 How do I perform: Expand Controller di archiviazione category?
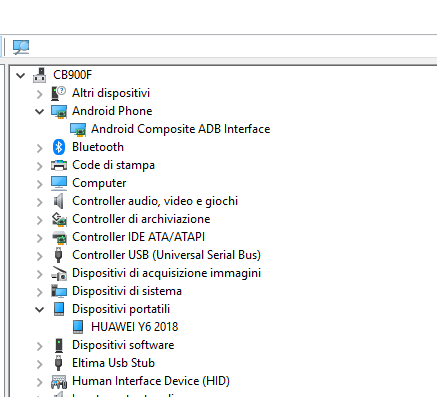[40, 220]
